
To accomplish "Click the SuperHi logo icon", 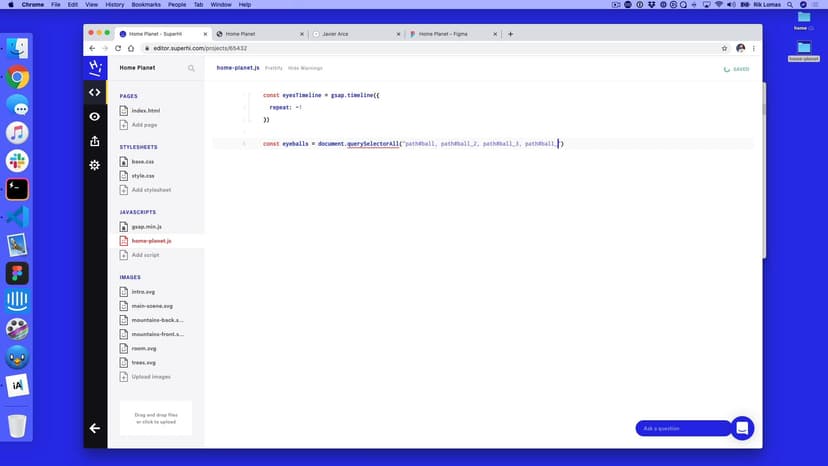I will tap(95, 67).
